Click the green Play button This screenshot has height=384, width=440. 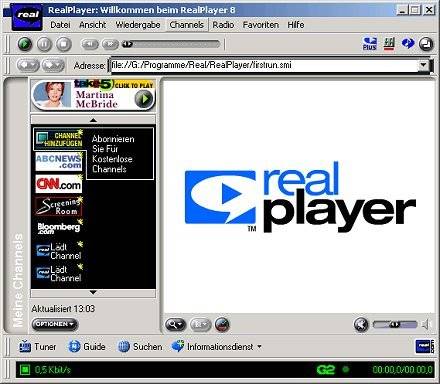(x=25, y=44)
